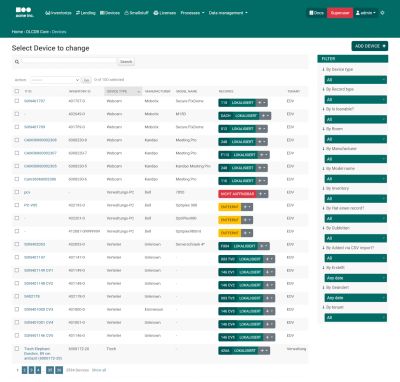Sort by the MANUFACTURER column header
The image size is (400, 382).
(157, 91)
